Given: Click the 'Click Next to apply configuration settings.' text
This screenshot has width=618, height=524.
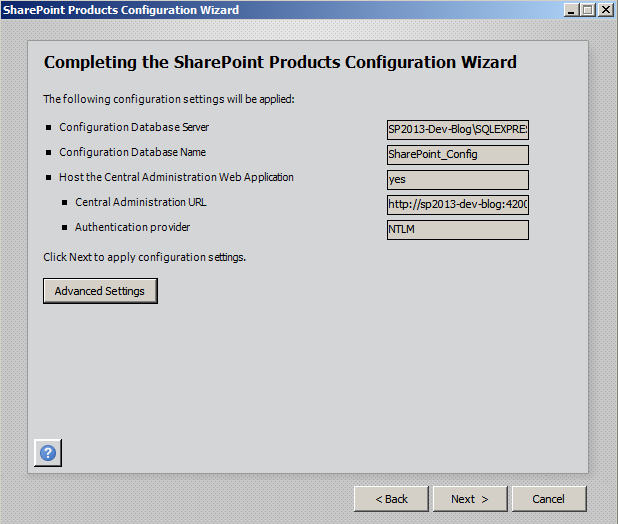Looking at the screenshot, I should tap(145, 257).
